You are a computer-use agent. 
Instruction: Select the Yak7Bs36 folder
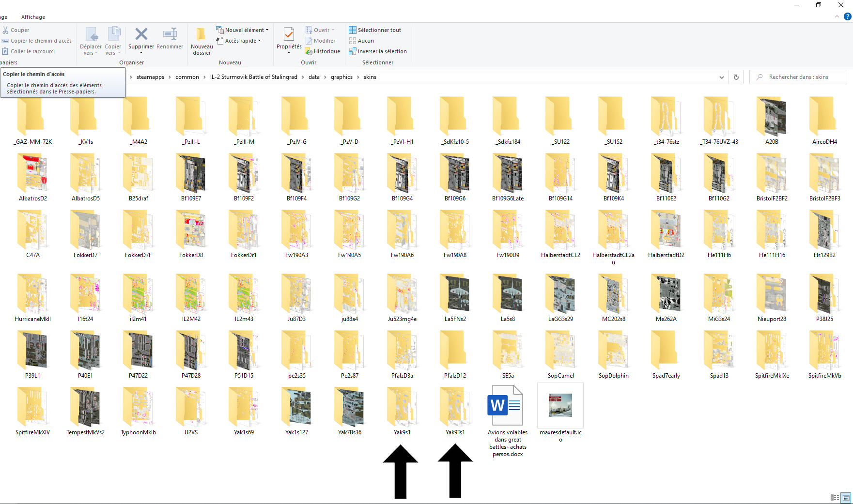(350, 412)
